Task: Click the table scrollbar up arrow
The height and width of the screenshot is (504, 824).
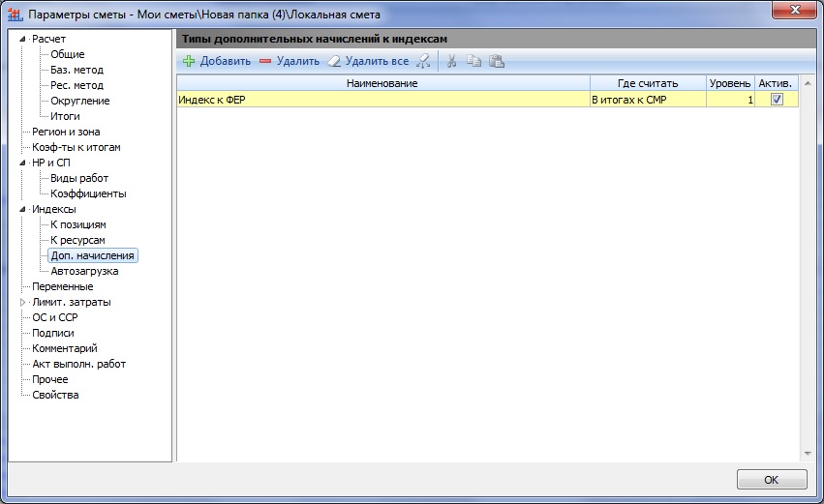Action: coord(808,83)
